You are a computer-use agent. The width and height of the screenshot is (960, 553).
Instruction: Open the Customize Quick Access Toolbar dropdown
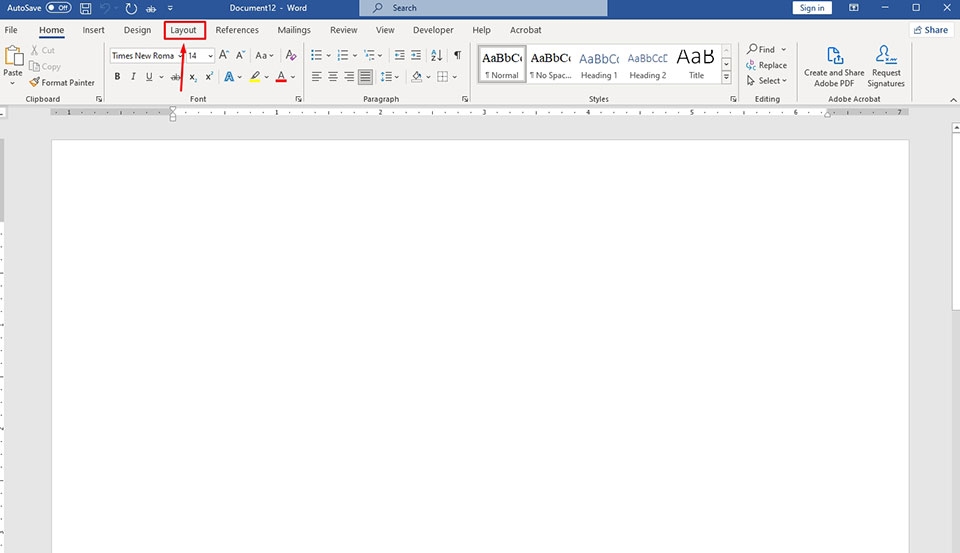[x=170, y=9]
